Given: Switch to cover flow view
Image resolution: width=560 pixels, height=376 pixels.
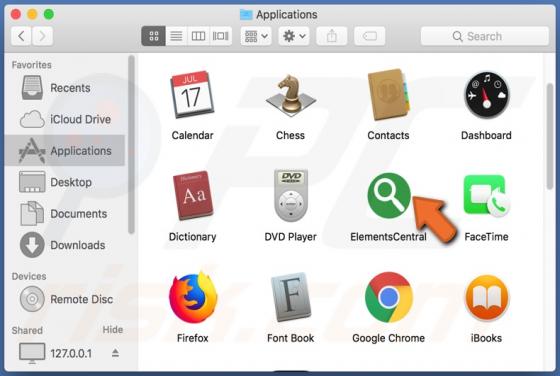Looking at the screenshot, I should click(x=221, y=36).
